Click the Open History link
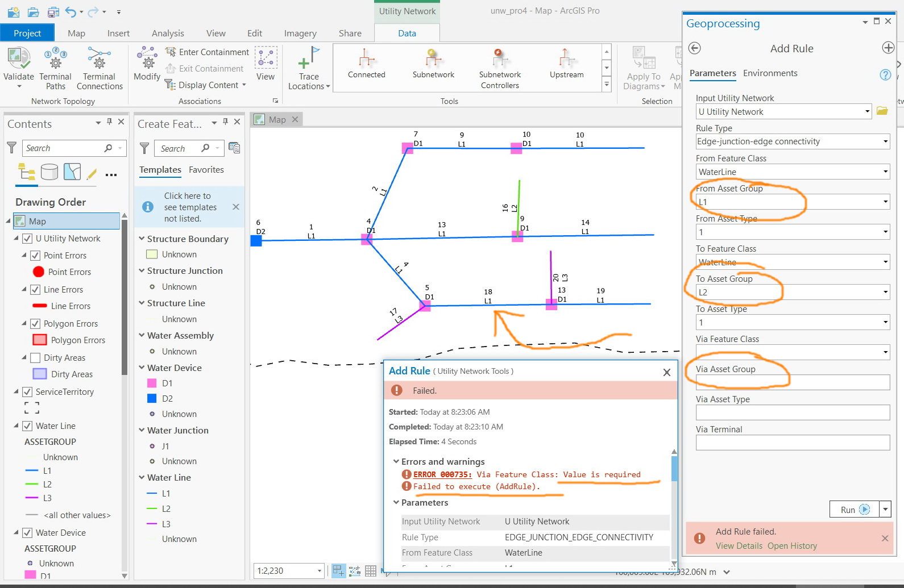Image resolution: width=904 pixels, height=588 pixels. [792, 546]
